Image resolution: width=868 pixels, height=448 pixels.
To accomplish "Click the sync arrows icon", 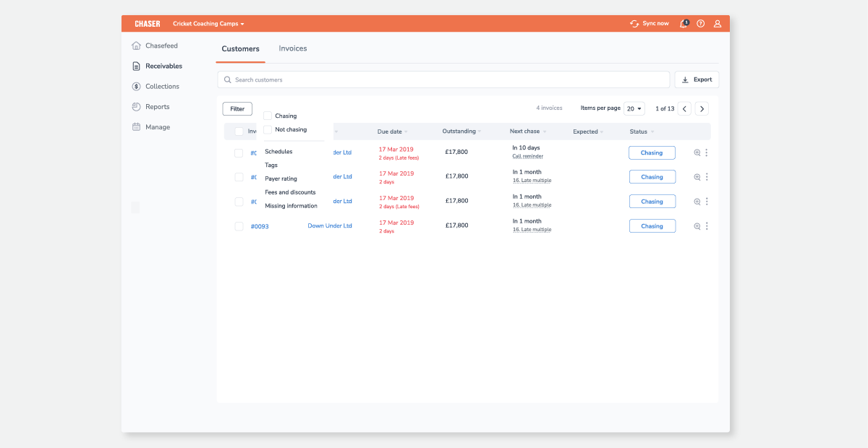I will [634, 24].
